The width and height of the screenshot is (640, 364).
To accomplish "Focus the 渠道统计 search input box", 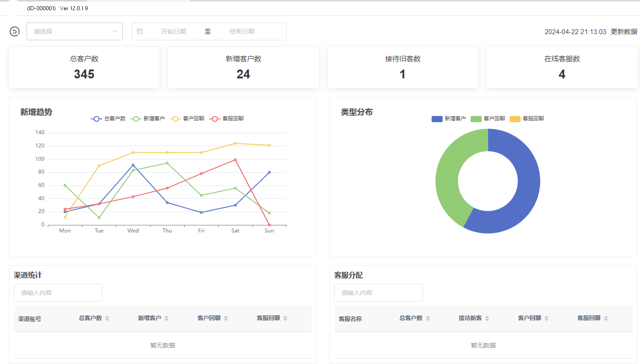I will (58, 293).
